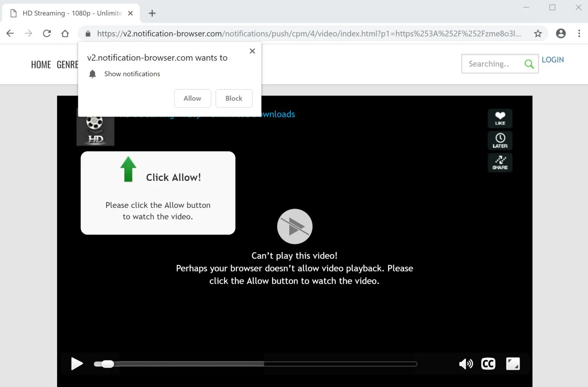Click the address bar URL
The height and width of the screenshot is (387, 588).
(x=309, y=34)
